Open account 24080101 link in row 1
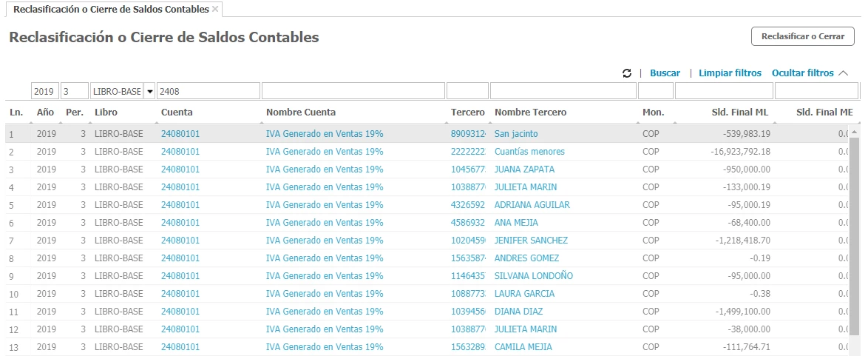Screen dimensions: 868x356 (180, 134)
